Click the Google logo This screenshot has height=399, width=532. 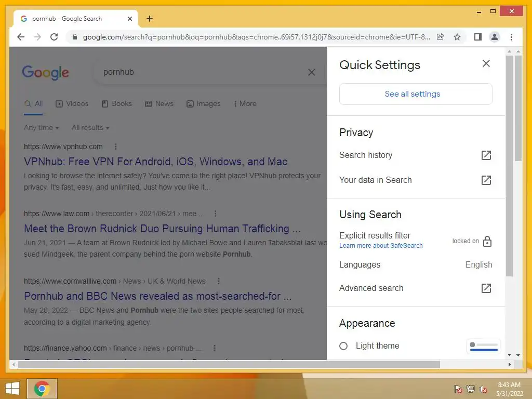point(46,72)
